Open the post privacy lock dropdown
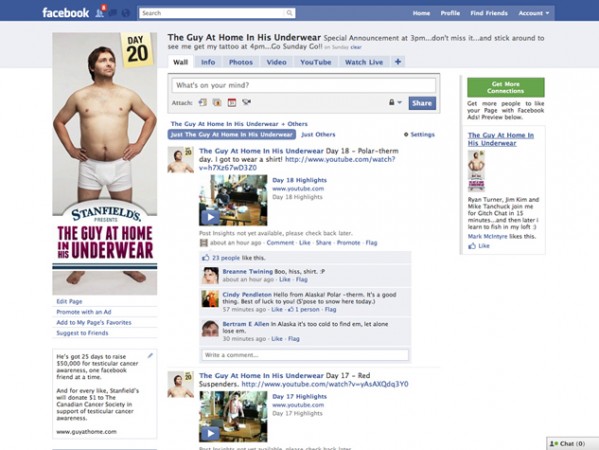Screen dimensions: 599x450 (395, 102)
